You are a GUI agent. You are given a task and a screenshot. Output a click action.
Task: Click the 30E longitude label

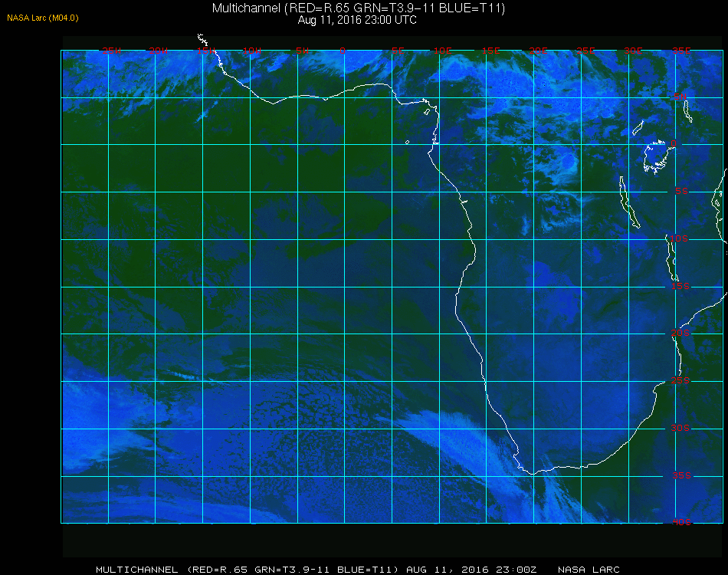click(x=633, y=51)
